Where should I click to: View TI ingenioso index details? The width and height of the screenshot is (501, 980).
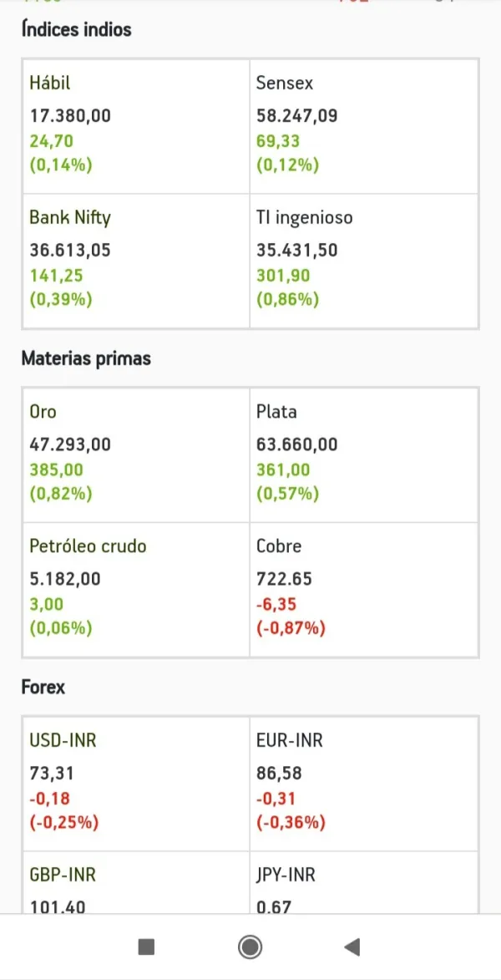pos(364,261)
